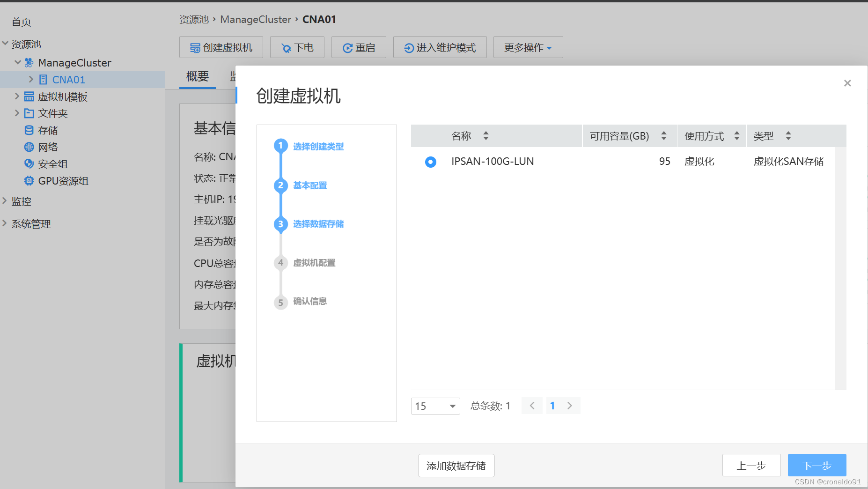Open 首页 in sidebar

point(21,22)
